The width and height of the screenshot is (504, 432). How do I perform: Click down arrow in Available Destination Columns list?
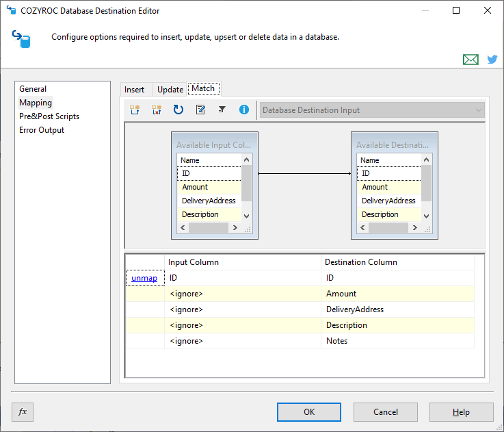tap(427, 216)
